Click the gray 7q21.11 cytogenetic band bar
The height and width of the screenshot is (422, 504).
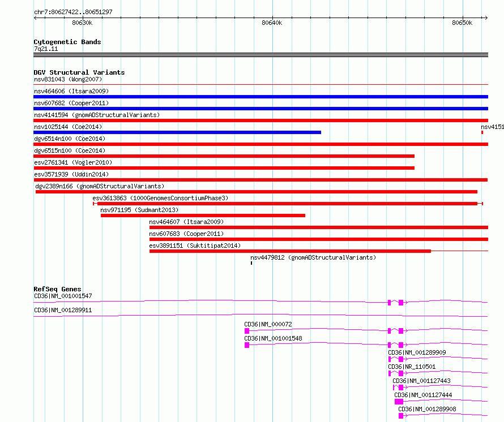[260, 55]
